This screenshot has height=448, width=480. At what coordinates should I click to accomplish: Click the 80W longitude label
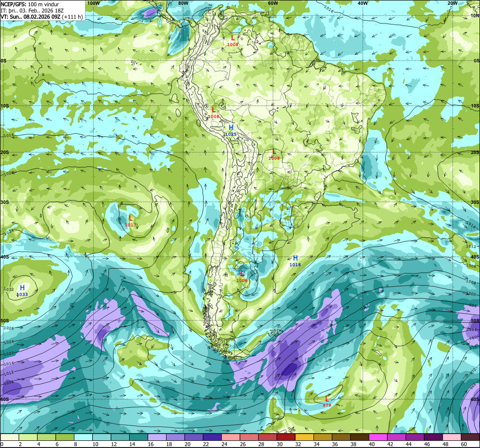click(183, 3)
